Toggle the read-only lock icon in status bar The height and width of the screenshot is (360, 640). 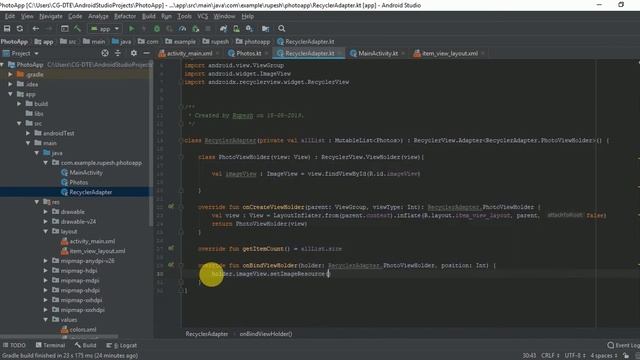(x=626, y=356)
